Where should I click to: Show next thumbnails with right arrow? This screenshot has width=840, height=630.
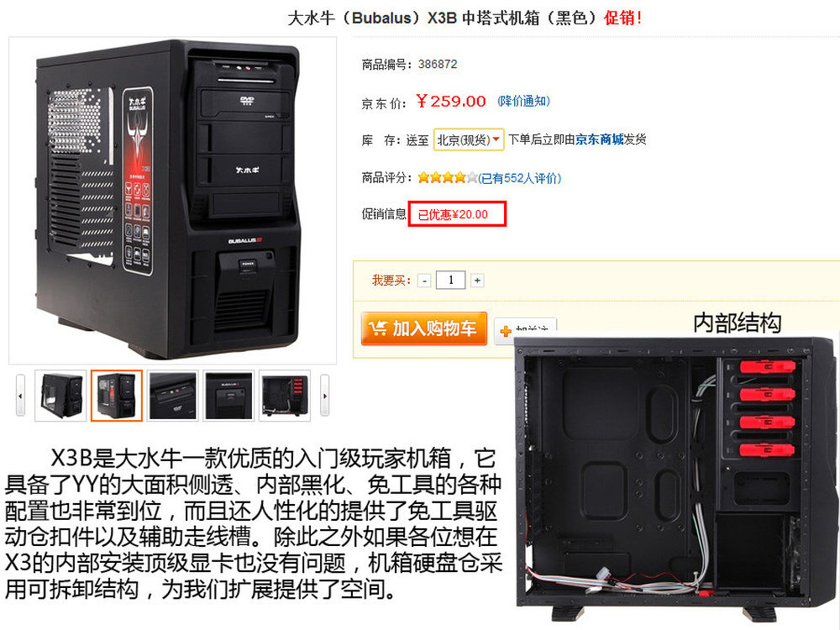click(x=324, y=396)
